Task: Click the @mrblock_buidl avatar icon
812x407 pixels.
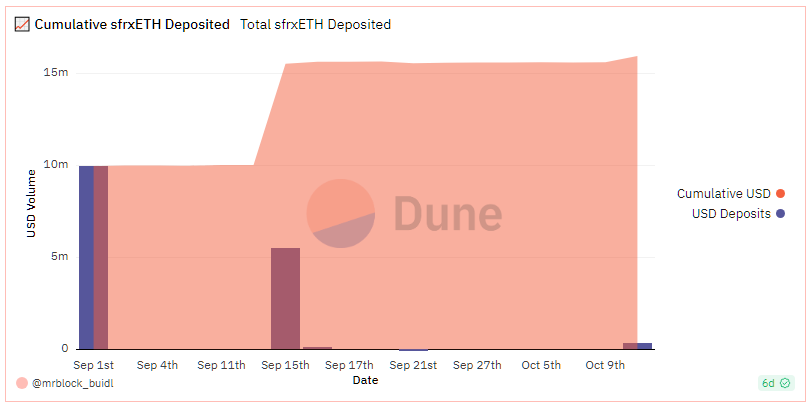Action: pos(22,383)
